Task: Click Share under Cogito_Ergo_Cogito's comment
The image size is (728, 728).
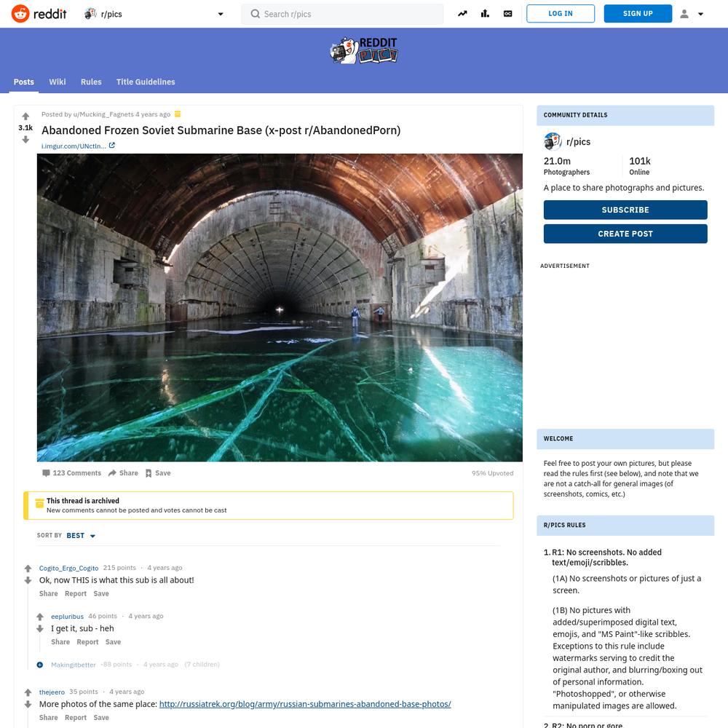Action: pos(48,594)
